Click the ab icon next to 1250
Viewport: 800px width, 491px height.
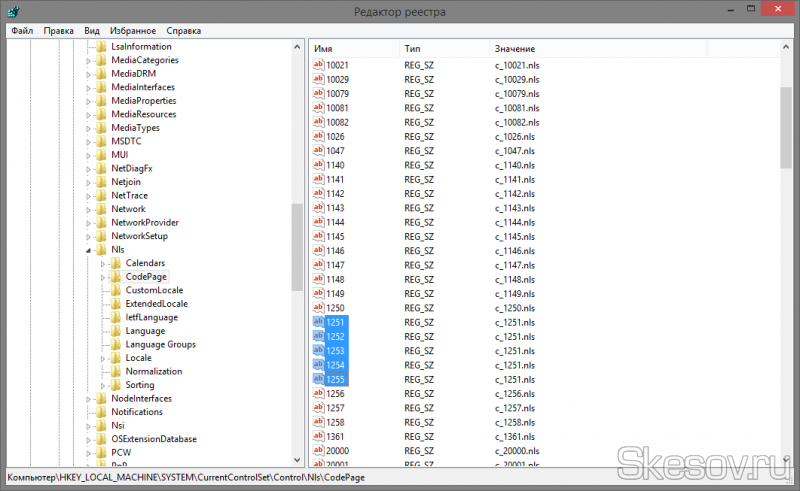point(318,309)
